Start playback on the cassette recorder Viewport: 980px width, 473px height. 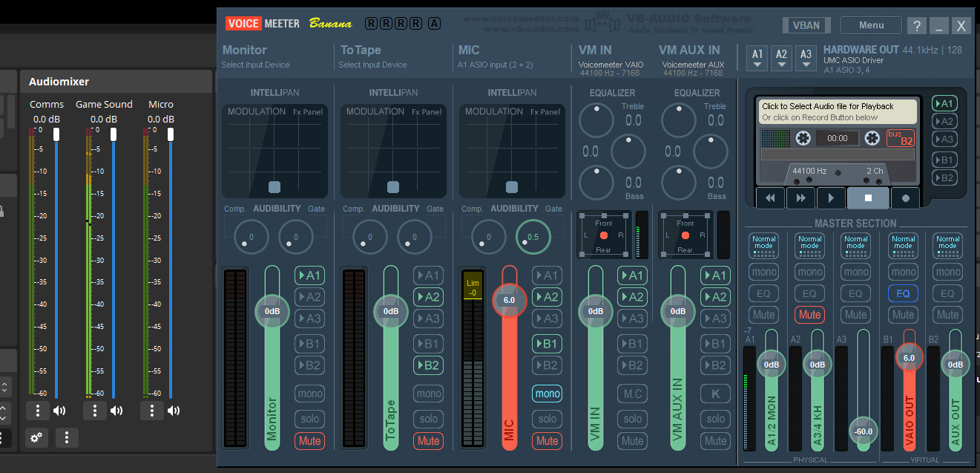(x=832, y=198)
